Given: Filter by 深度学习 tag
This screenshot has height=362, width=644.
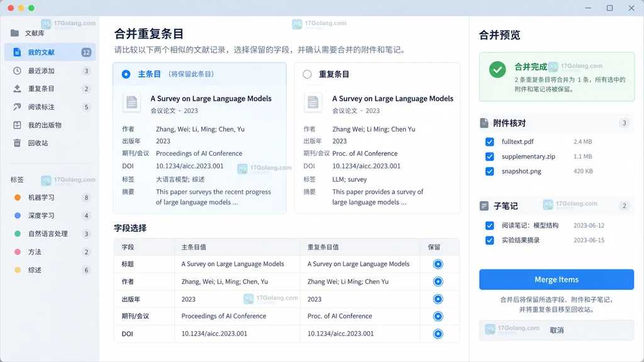Looking at the screenshot, I should (50, 216).
